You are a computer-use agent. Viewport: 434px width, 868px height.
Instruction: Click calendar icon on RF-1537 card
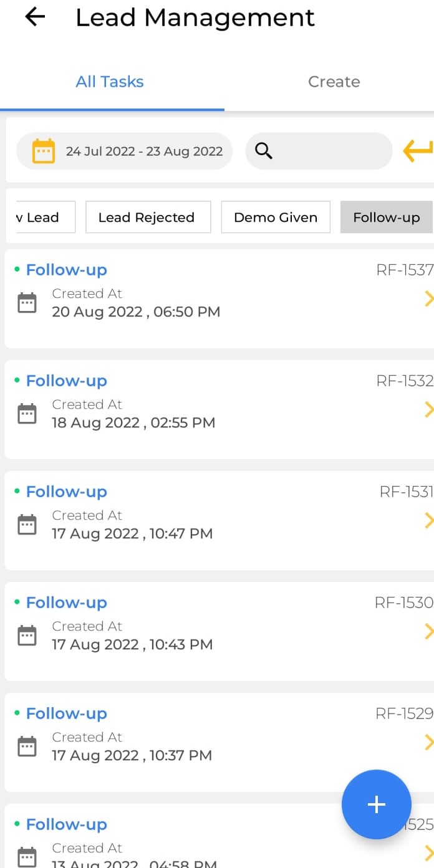pyautogui.click(x=27, y=303)
